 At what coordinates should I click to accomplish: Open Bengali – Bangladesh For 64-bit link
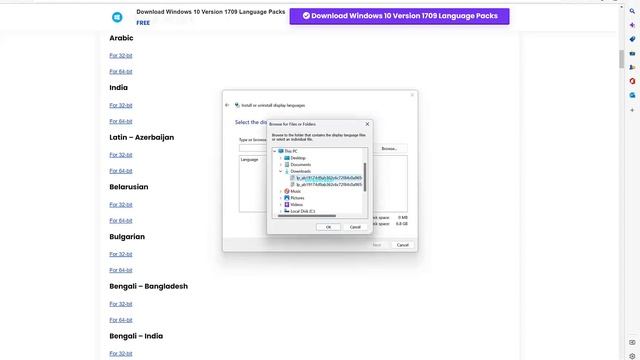pyautogui.click(x=121, y=320)
